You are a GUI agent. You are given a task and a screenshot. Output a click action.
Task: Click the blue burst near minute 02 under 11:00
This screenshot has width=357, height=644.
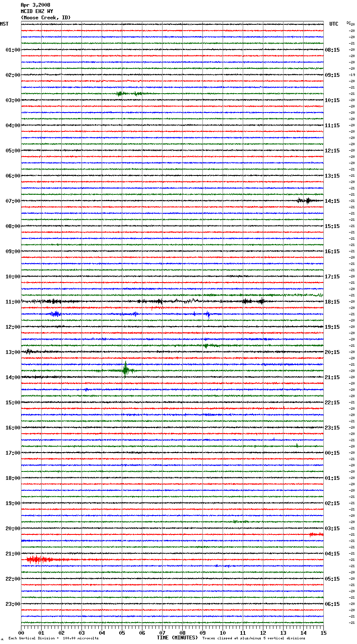point(55,314)
